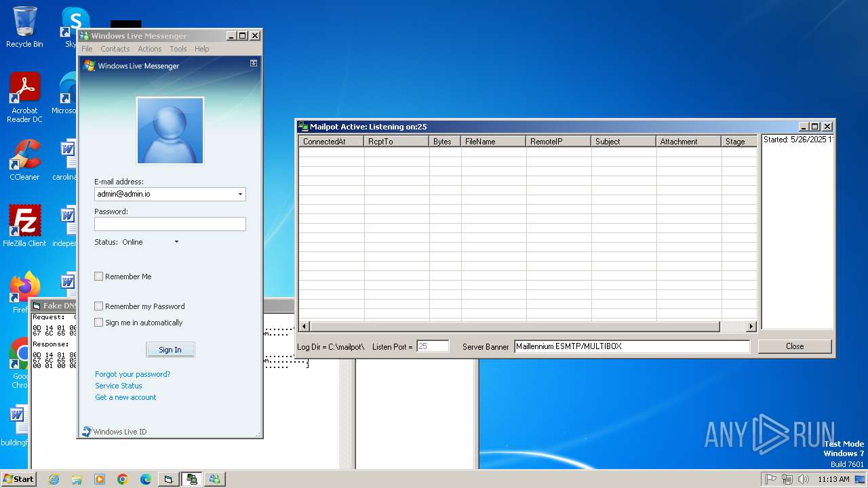
Task: Sort by Subject column header
Action: tap(624, 142)
